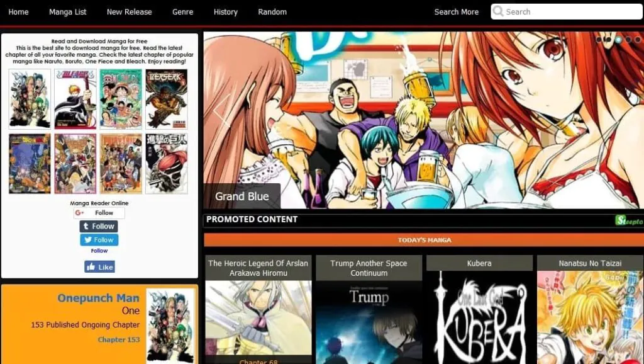Select the fourth carousel dot

[x=628, y=40]
